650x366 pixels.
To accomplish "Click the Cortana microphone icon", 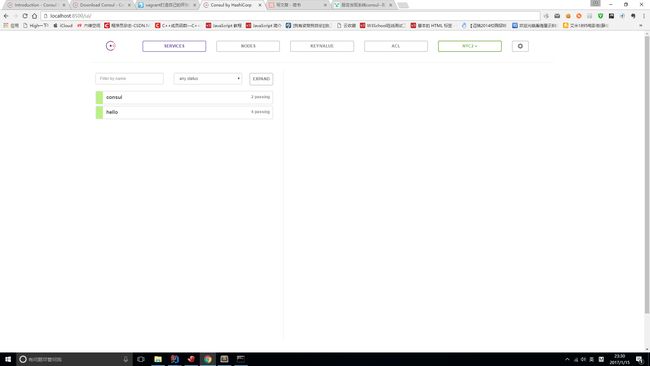I will point(126,359).
